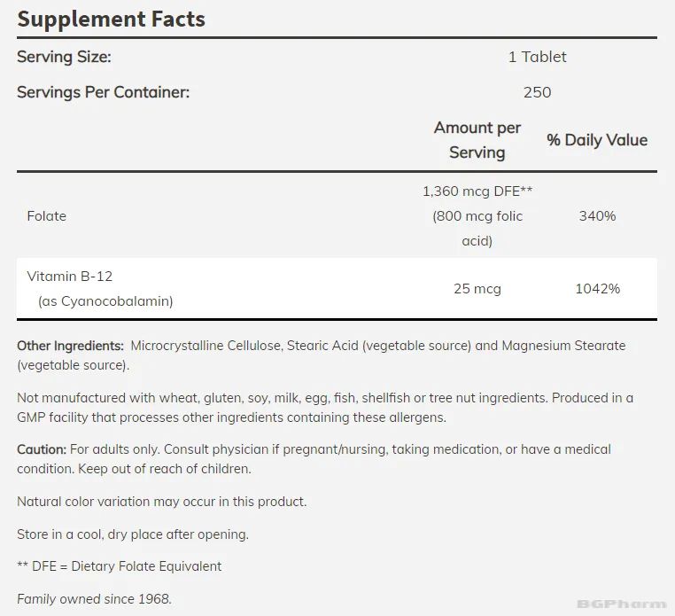This screenshot has width=675, height=616.
Task: Click the DFE Dietary Folate Equivalent footnote
Action: 120,566
